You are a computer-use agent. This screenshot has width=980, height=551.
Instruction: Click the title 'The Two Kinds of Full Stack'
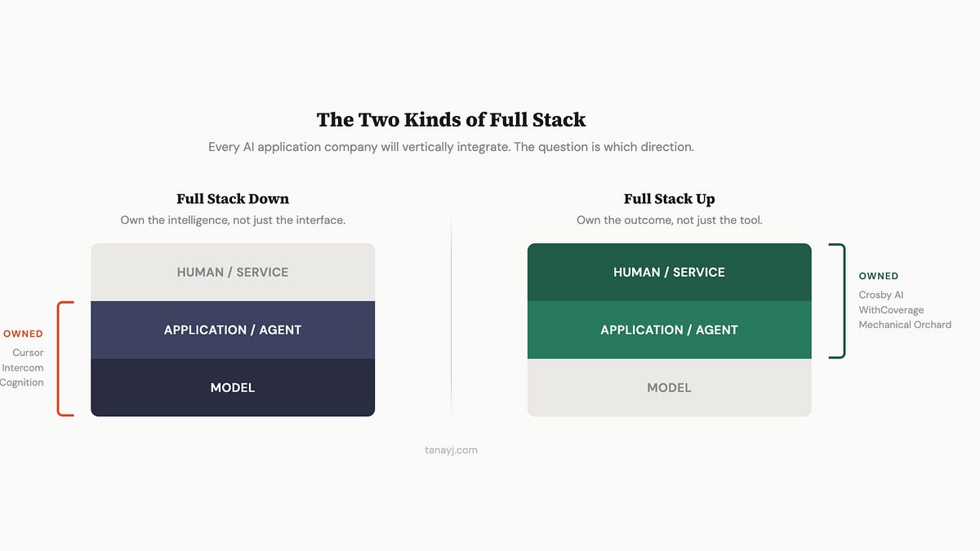tap(451, 120)
